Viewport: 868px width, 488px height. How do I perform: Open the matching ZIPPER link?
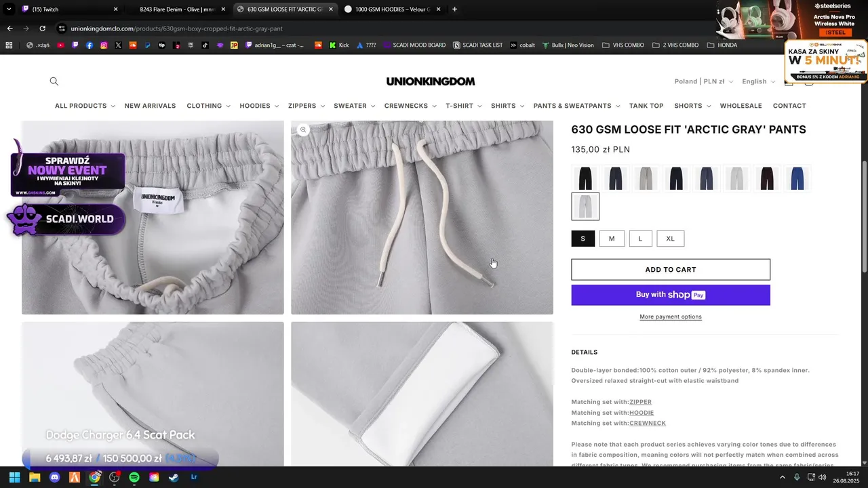point(640,402)
